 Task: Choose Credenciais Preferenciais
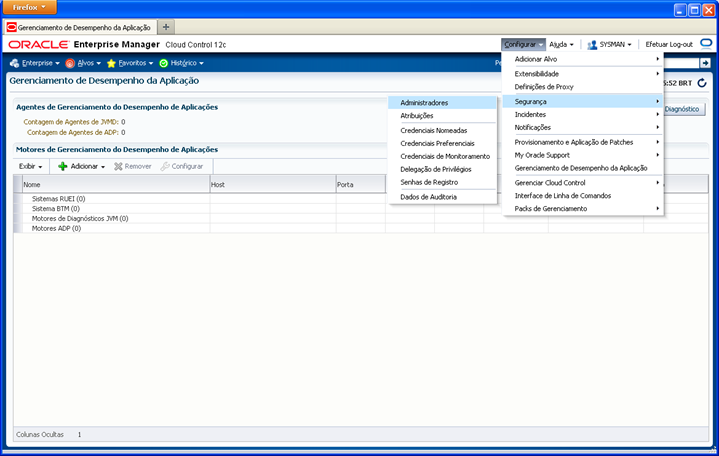coord(442,144)
